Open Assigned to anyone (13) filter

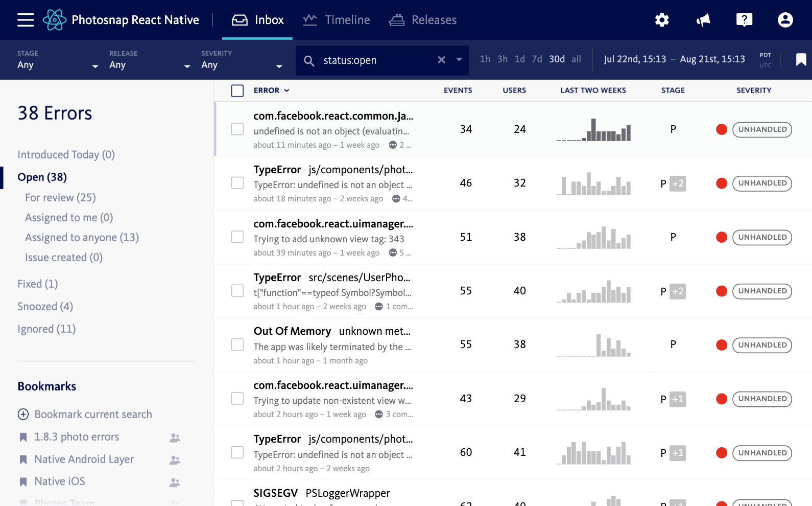pyautogui.click(x=82, y=238)
